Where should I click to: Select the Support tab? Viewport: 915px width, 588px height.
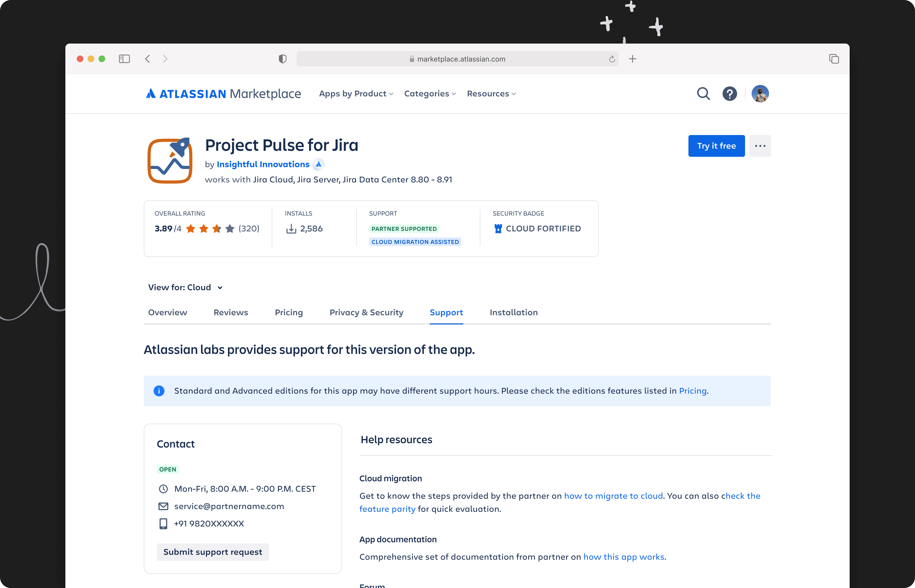pyautogui.click(x=446, y=312)
